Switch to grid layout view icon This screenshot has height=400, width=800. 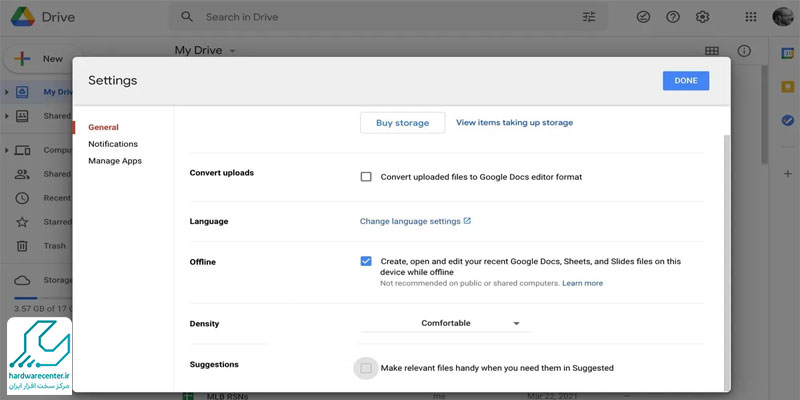(x=712, y=51)
